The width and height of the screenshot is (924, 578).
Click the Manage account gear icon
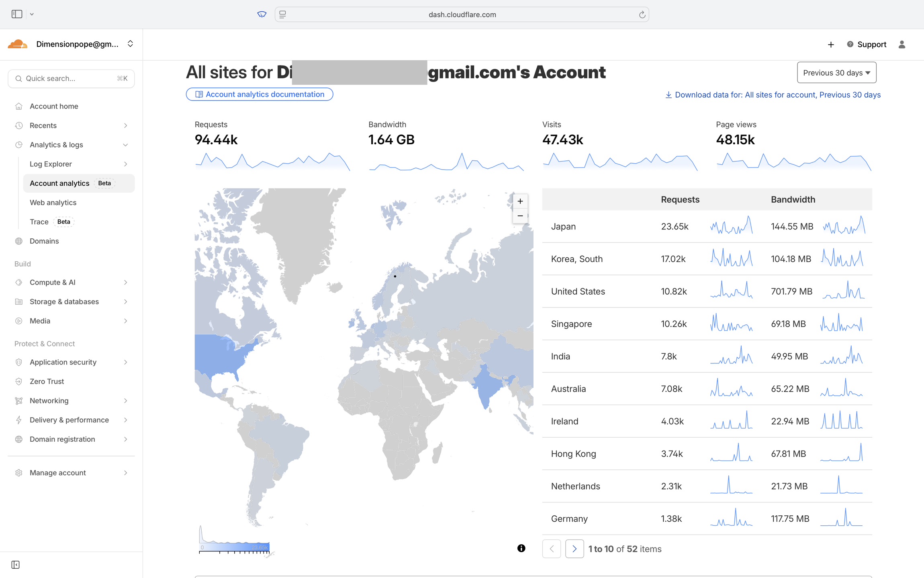click(19, 473)
